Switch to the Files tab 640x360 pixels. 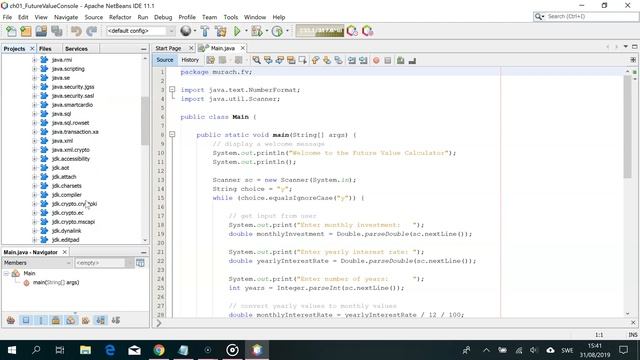pyautogui.click(x=45, y=49)
